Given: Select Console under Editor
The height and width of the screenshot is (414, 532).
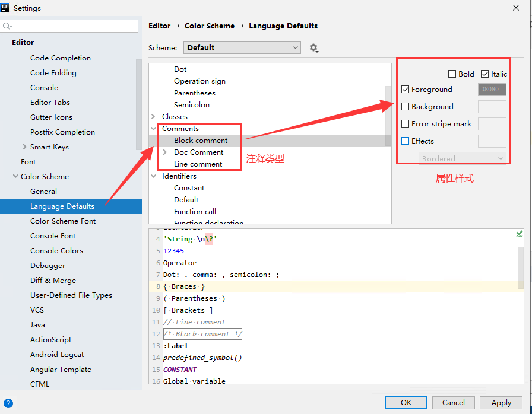Looking at the screenshot, I should coord(44,87).
